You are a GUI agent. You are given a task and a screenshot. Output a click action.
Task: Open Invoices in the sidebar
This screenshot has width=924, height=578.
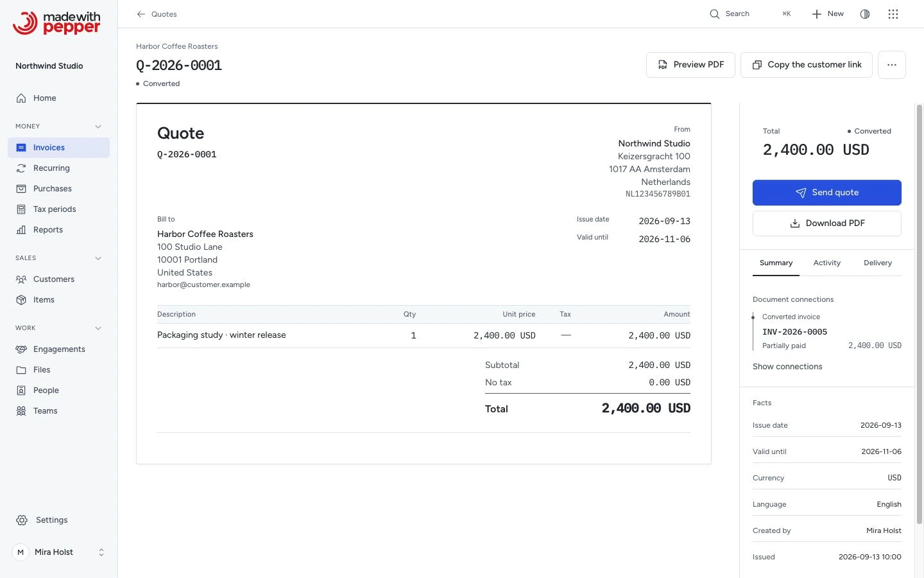58,148
